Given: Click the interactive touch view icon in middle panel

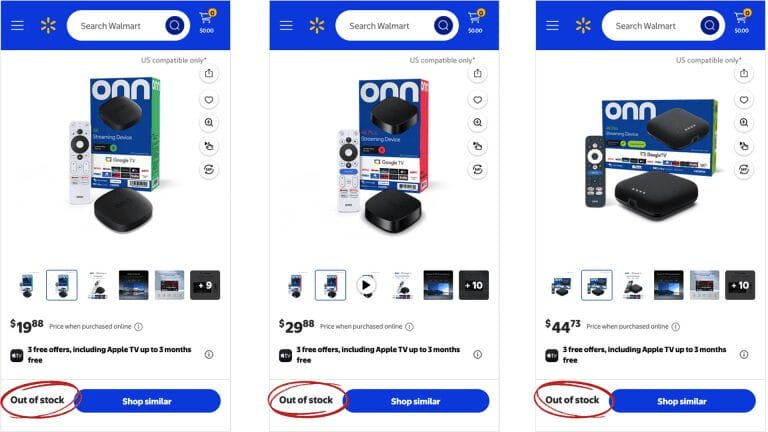Looking at the screenshot, I should [478, 146].
